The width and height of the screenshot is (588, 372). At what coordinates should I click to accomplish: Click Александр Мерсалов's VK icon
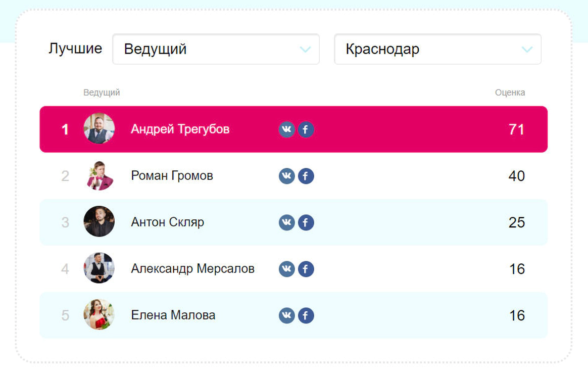286,269
